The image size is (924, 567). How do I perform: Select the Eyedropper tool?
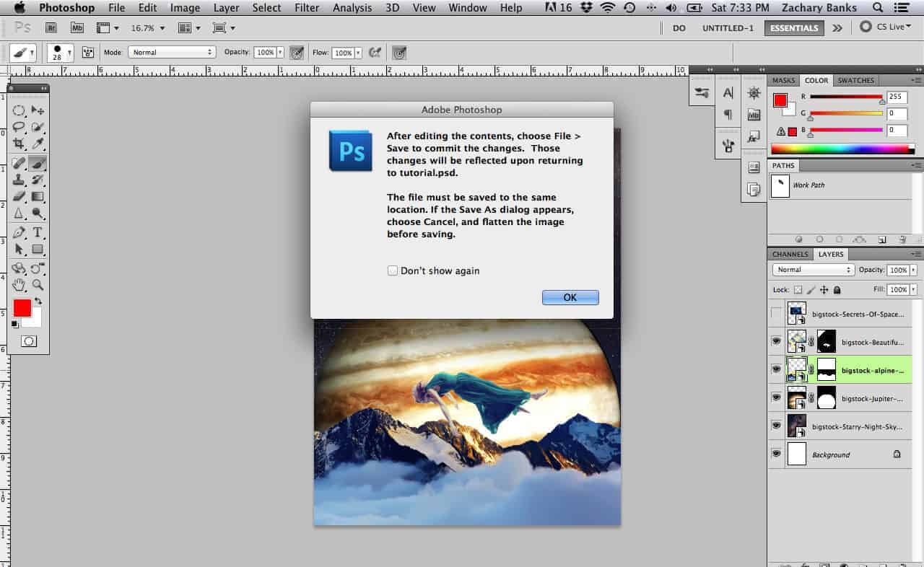tap(38, 144)
